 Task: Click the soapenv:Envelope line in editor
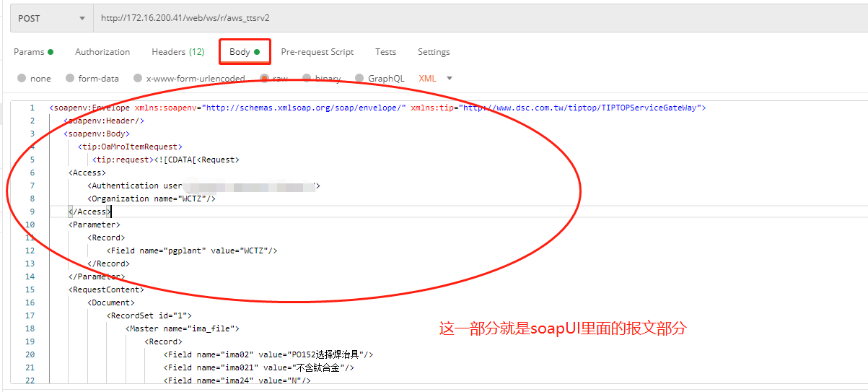(377, 108)
